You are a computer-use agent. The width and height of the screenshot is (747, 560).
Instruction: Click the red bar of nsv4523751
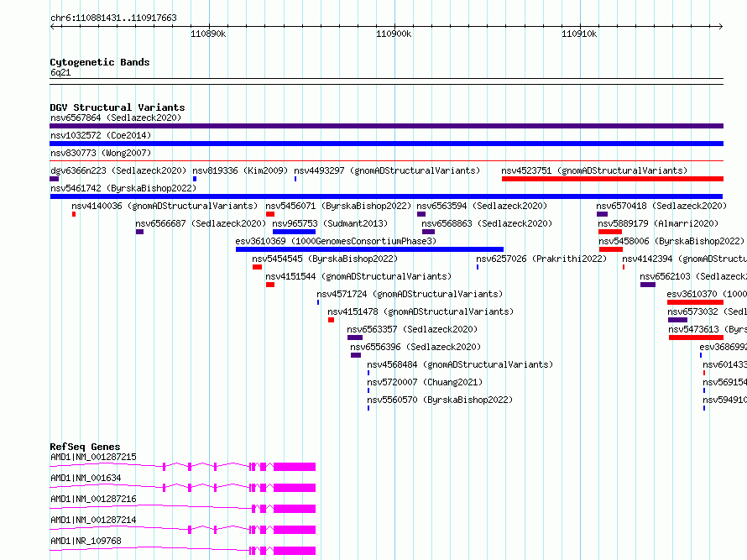point(612,179)
